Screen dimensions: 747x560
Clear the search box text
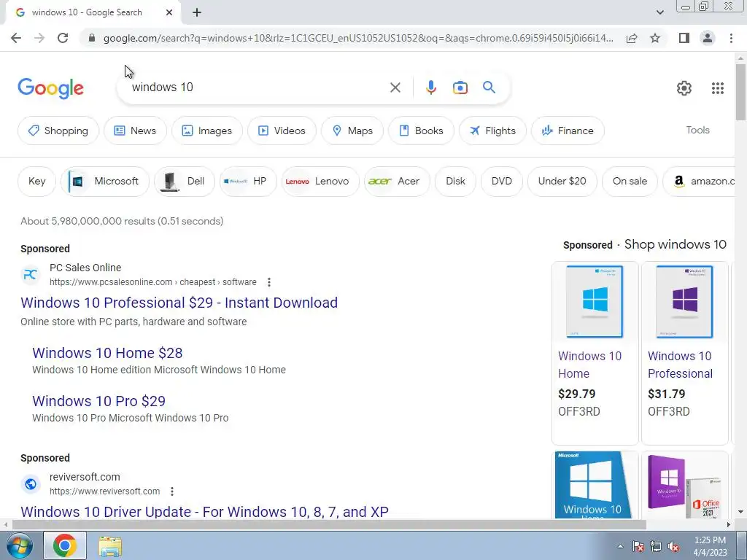(x=395, y=87)
